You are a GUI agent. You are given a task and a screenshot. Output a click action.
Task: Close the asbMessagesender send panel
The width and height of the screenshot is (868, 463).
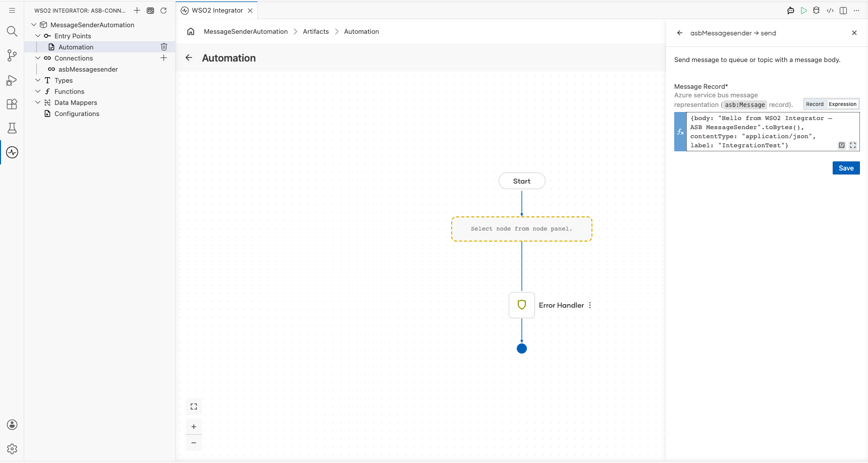coord(854,33)
